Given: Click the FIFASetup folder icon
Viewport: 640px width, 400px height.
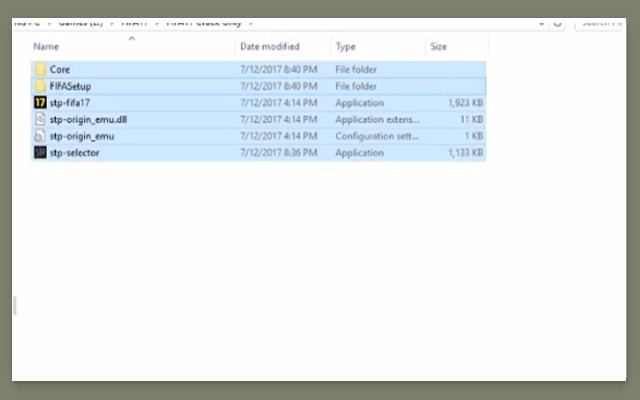Looking at the screenshot, I should pos(40,86).
